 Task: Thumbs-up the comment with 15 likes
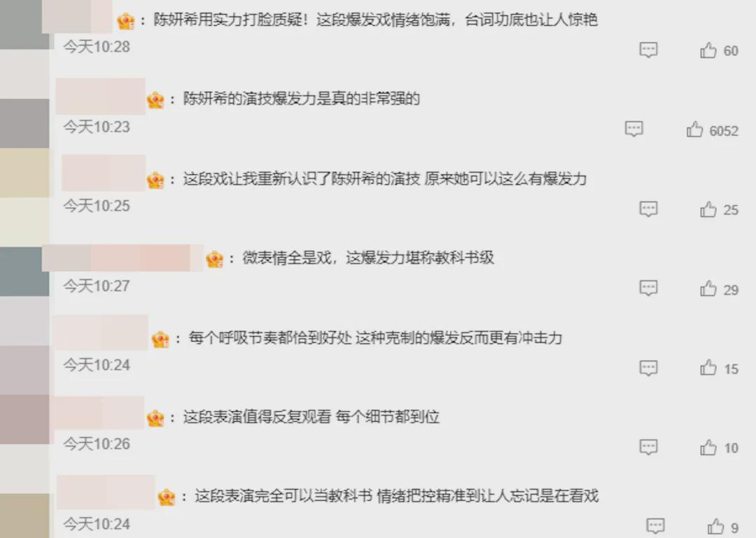click(708, 368)
